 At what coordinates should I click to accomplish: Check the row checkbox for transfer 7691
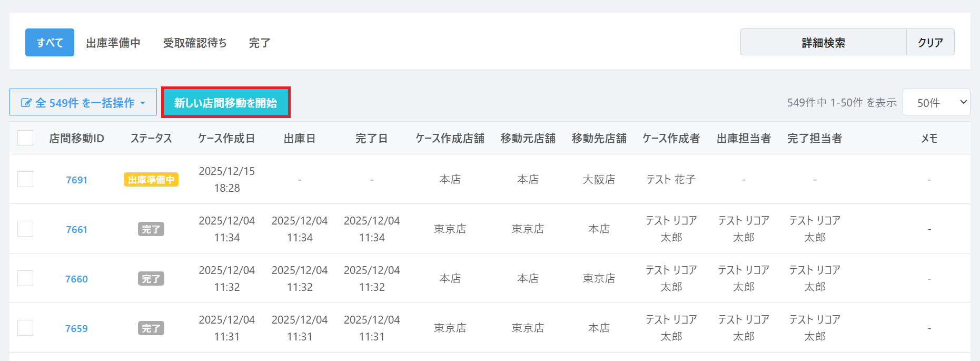[x=25, y=179]
